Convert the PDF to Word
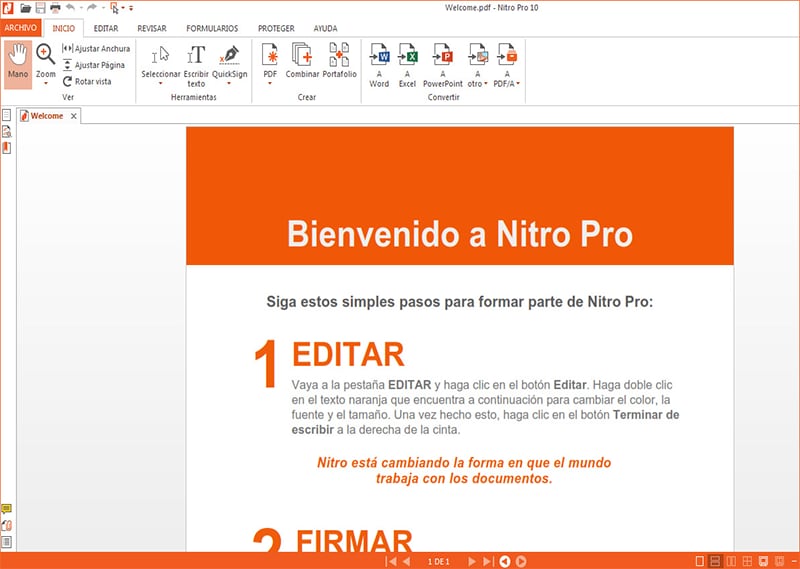 point(379,64)
